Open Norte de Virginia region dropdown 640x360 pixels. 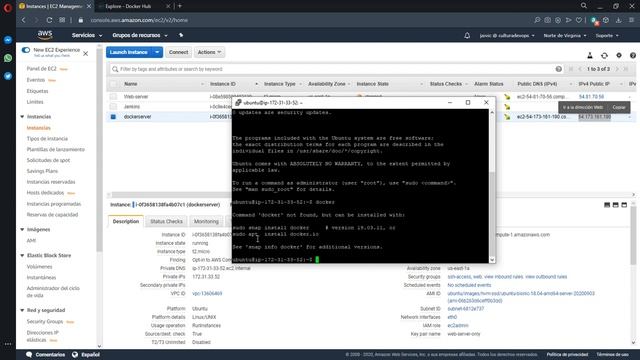564,36
